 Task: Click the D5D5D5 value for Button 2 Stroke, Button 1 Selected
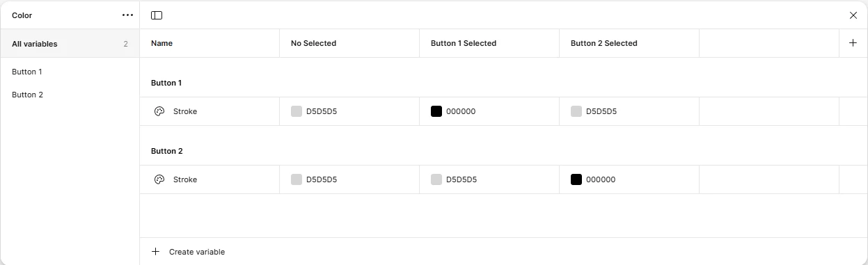click(461, 179)
